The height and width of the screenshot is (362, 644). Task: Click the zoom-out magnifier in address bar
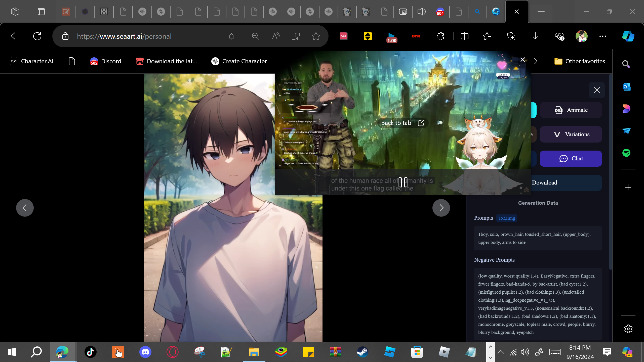(x=255, y=36)
